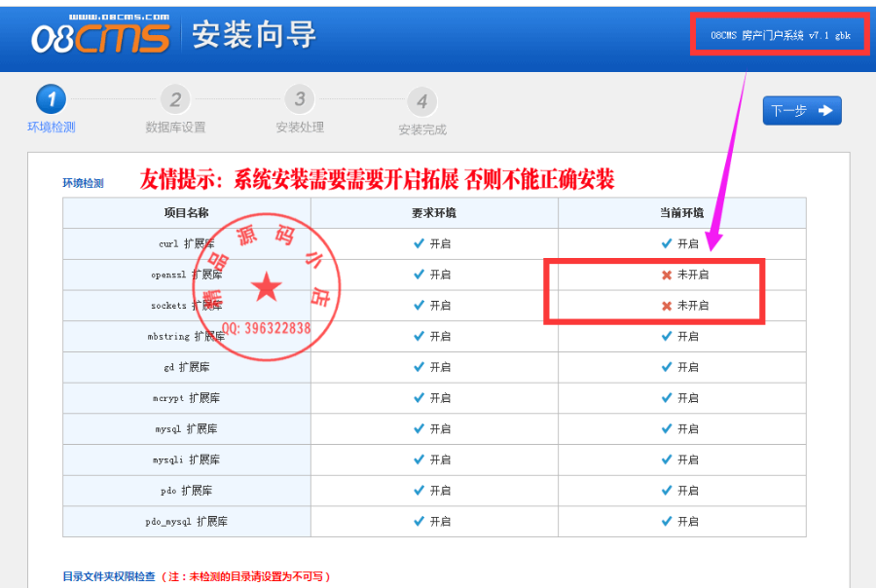Image resolution: width=876 pixels, height=588 pixels.
Task: Click the sockets 扩展库 row name
Action: (x=187, y=305)
